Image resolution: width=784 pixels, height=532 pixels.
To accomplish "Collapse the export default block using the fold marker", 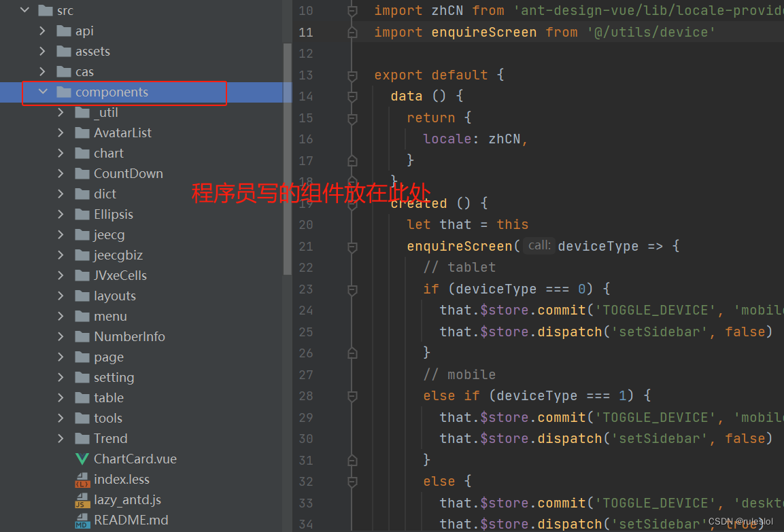I will 352,75.
